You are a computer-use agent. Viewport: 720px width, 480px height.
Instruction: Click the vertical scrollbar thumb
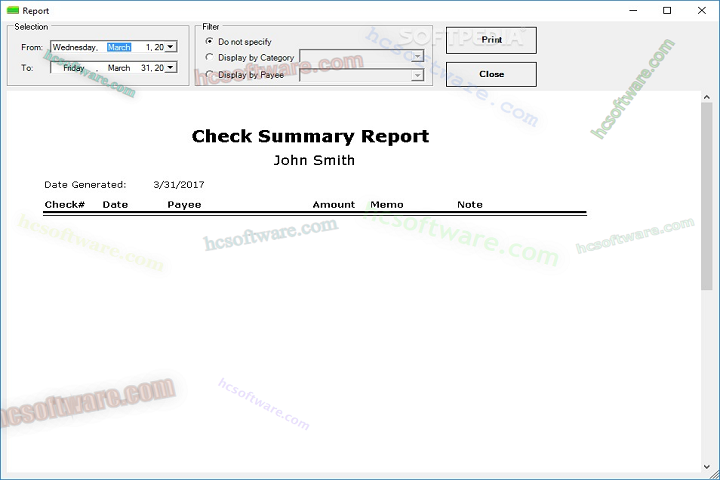706,196
